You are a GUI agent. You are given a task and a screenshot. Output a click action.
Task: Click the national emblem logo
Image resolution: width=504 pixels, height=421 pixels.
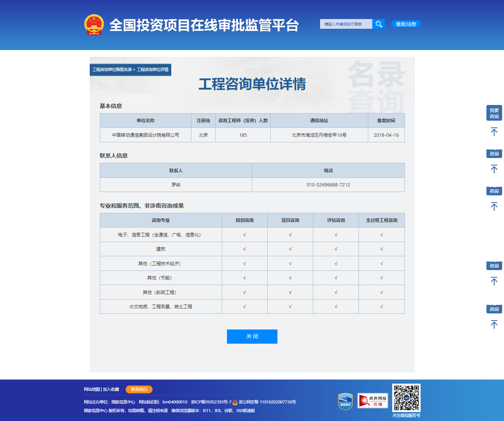click(93, 24)
